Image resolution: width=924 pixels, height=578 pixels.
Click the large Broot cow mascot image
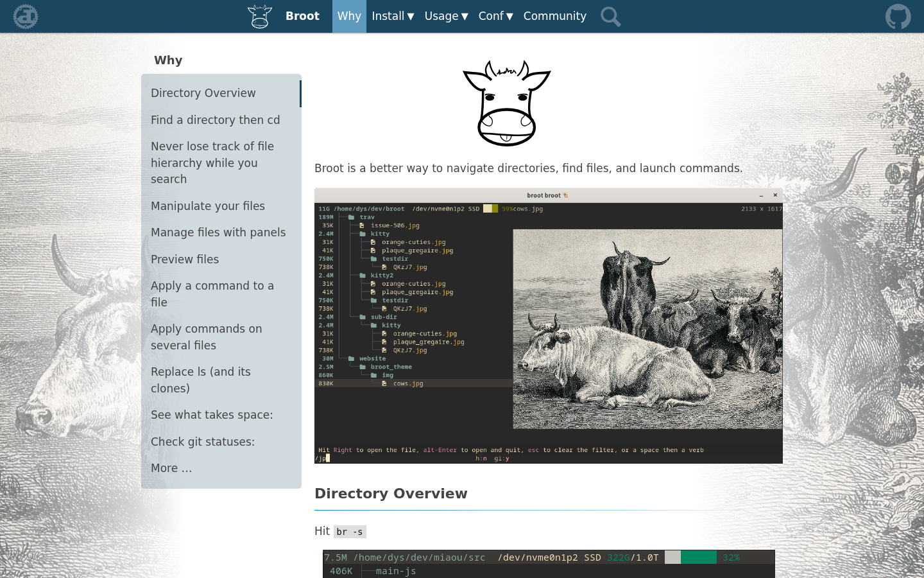click(507, 103)
